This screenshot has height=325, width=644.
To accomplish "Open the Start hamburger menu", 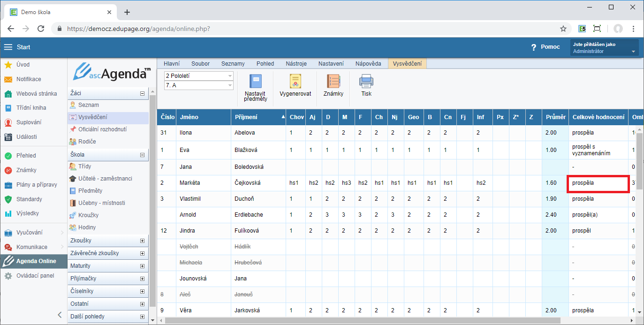I will pyautogui.click(x=8, y=47).
